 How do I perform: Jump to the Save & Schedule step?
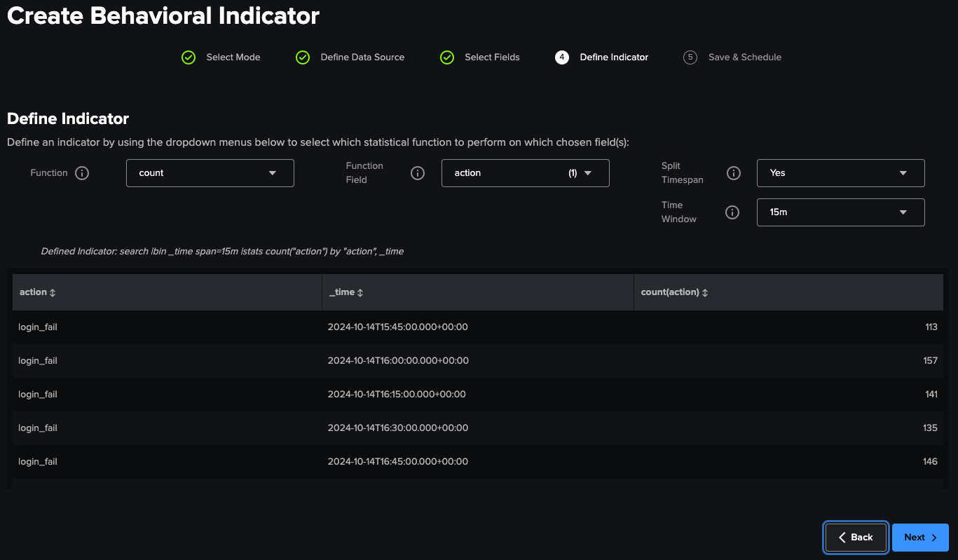point(744,57)
